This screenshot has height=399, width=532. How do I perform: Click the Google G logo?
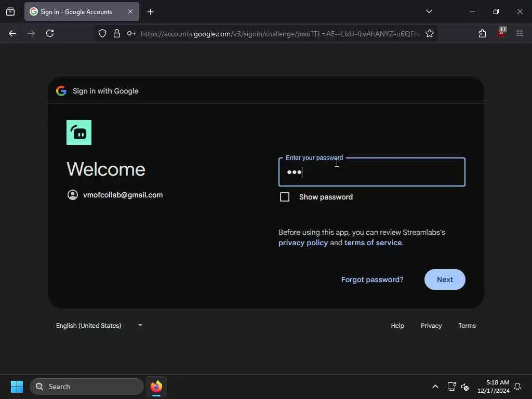point(61,91)
